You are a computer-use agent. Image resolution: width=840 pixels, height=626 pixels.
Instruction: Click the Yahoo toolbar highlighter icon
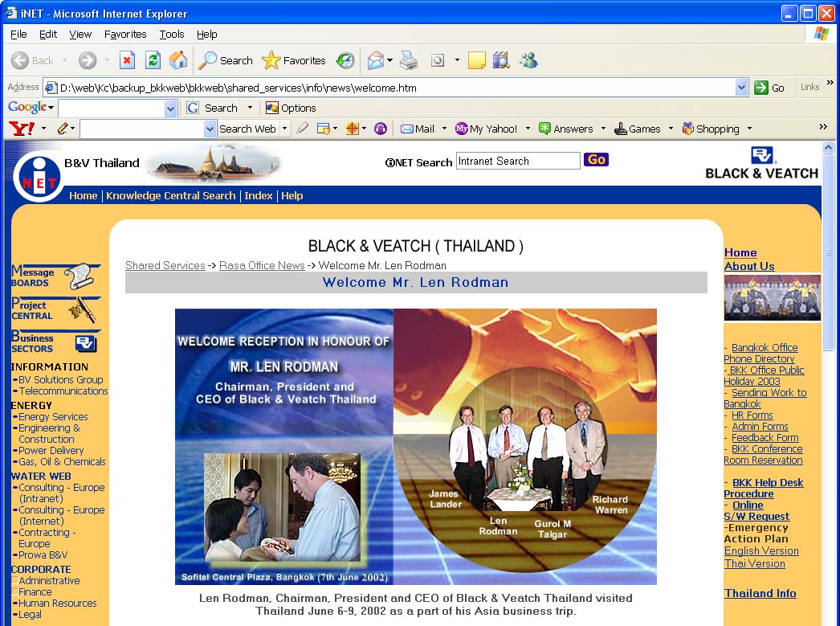(302, 128)
